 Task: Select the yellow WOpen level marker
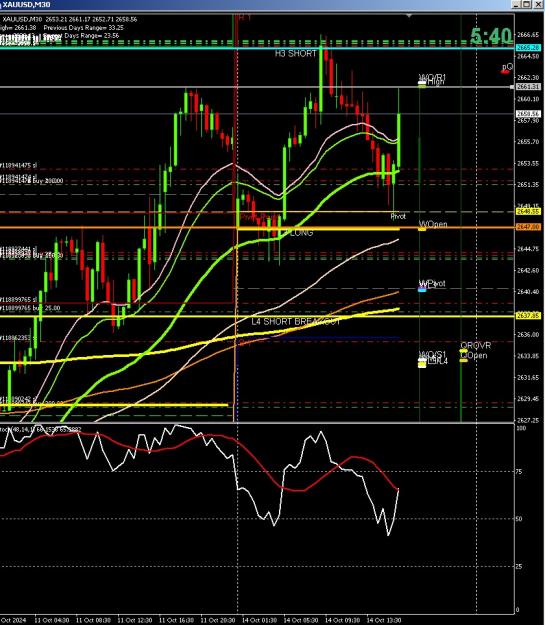pyautogui.click(x=422, y=229)
